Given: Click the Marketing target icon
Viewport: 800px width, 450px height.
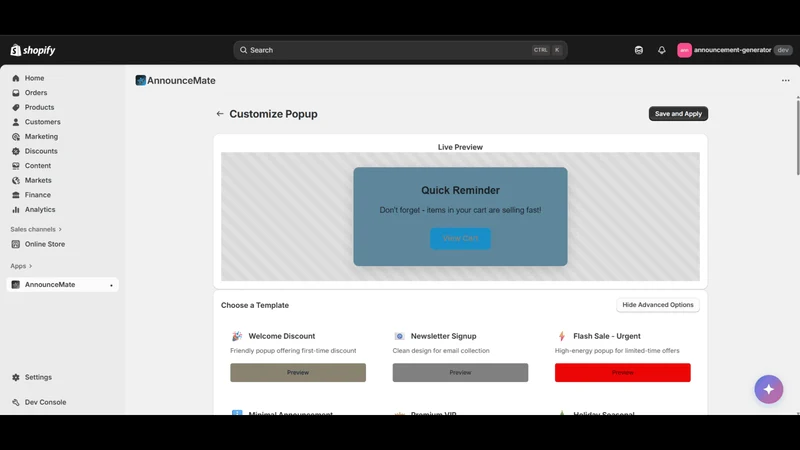Looking at the screenshot, I should coord(16,137).
